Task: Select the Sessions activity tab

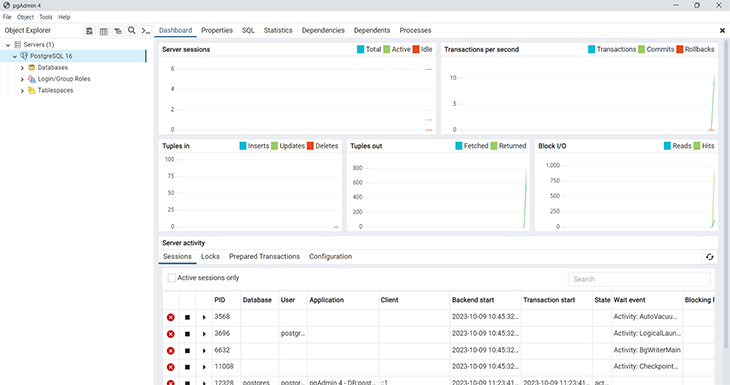Action: tap(177, 257)
